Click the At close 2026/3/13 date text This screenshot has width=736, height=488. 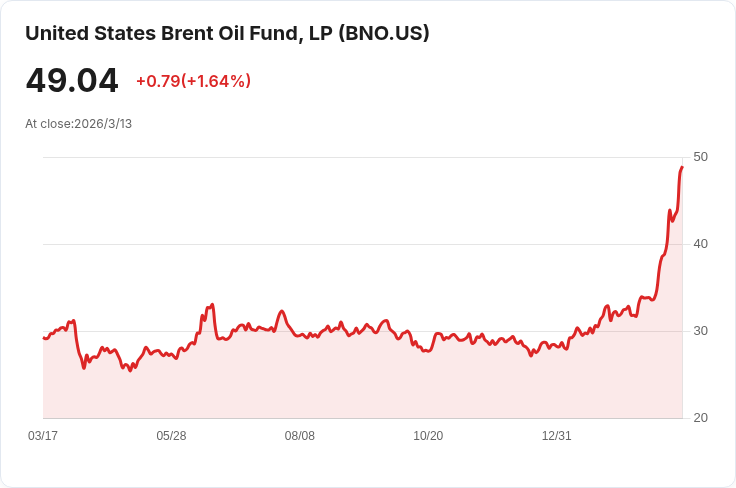point(79,124)
